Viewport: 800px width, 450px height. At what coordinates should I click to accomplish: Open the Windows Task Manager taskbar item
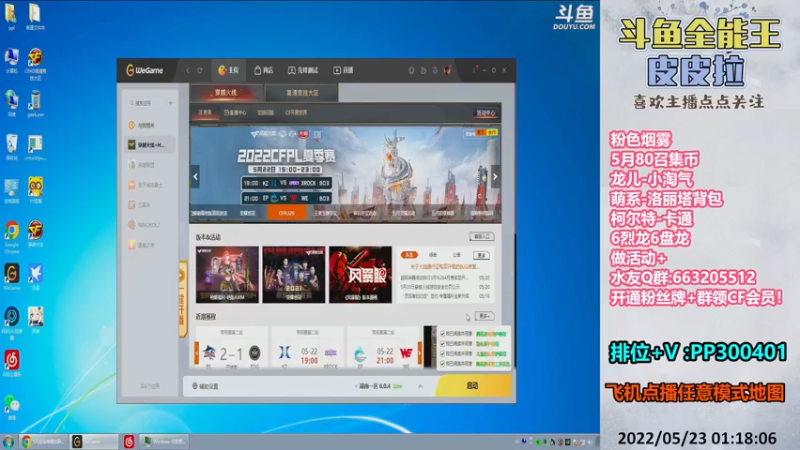click(x=164, y=441)
